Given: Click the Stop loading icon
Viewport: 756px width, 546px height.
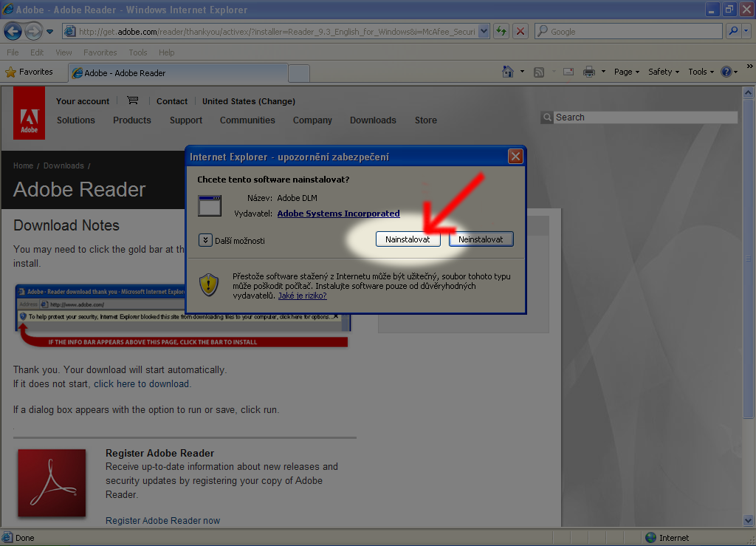Looking at the screenshot, I should tap(520, 32).
